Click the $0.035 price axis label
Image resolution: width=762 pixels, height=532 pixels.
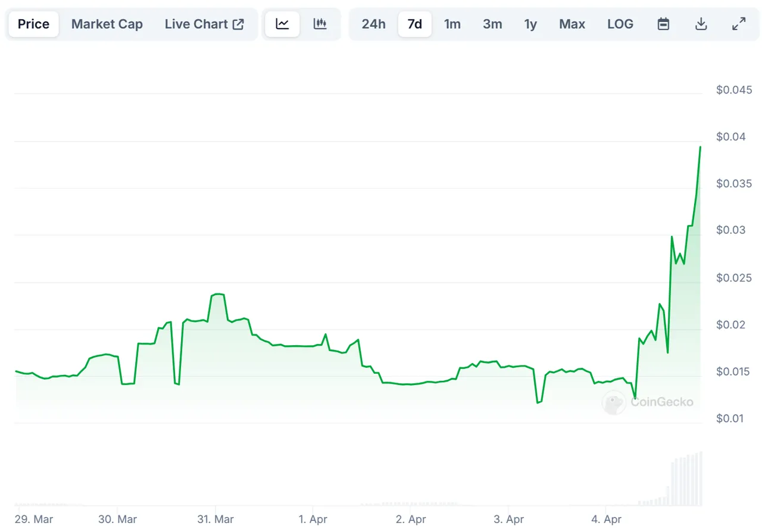(735, 183)
